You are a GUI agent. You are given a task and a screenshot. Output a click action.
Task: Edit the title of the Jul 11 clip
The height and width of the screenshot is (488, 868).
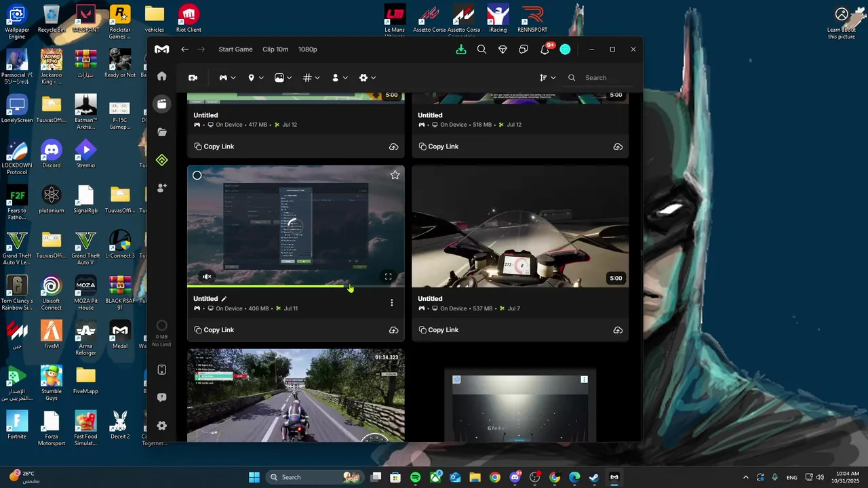pos(224,299)
